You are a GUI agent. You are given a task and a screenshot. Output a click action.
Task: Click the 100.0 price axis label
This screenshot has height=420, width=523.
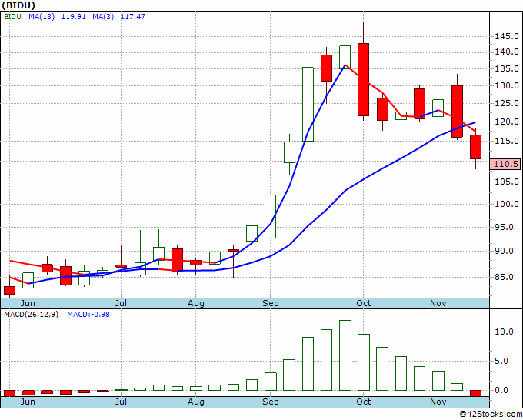coord(507,204)
